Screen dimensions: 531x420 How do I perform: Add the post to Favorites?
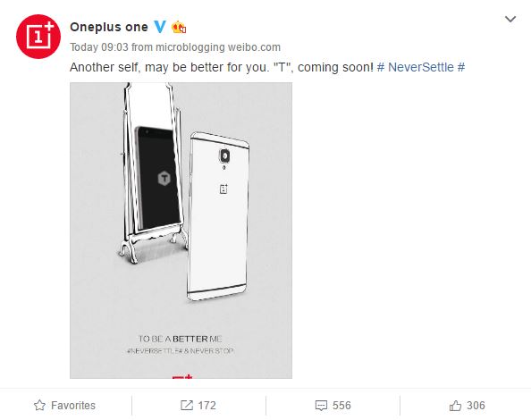point(64,405)
